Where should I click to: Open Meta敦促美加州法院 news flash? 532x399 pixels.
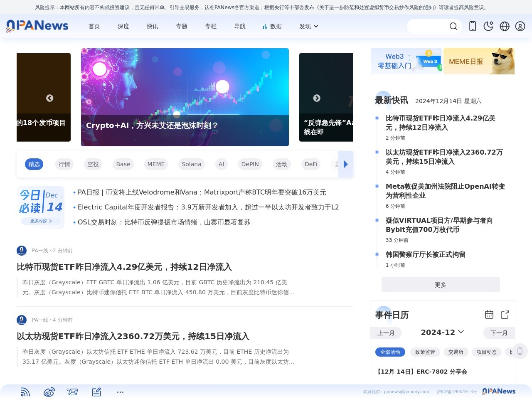(x=445, y=191)
